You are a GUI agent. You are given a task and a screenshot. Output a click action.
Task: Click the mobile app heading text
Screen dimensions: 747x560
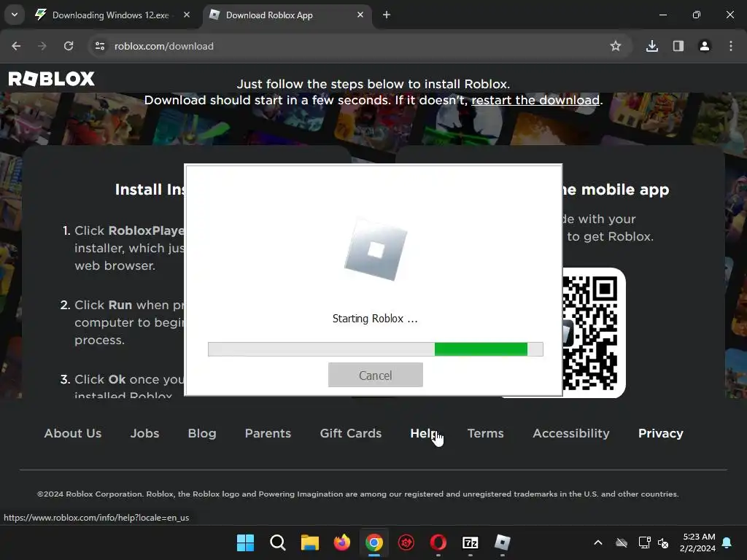click(x=616, y=190)
